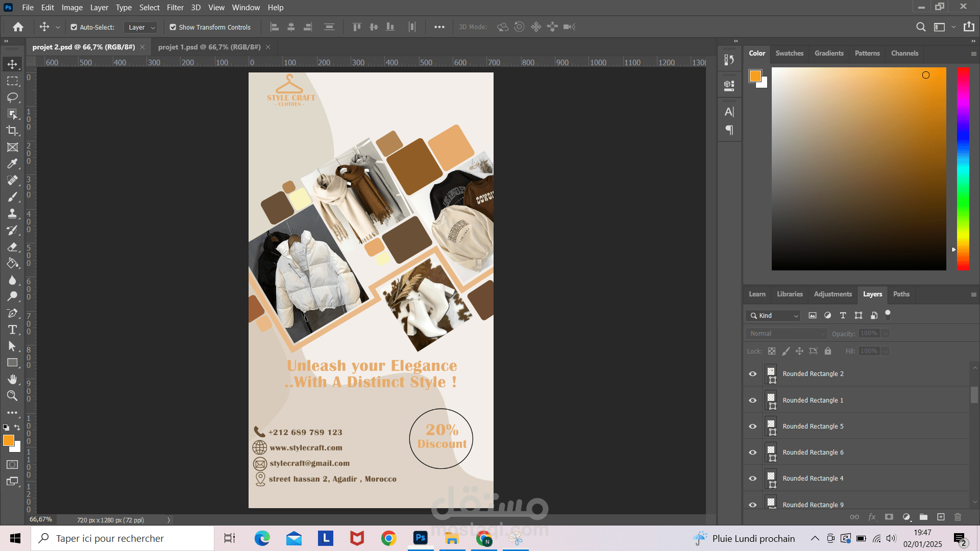Open Photoshop from the Windows taskbar
The image size is (980, 551).
tap(421, 538)
